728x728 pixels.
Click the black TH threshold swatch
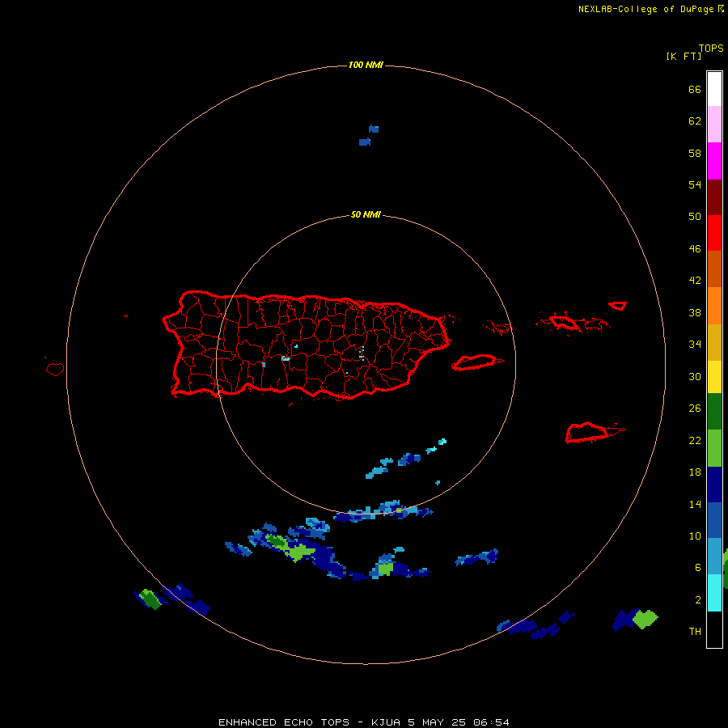[714, 629]
